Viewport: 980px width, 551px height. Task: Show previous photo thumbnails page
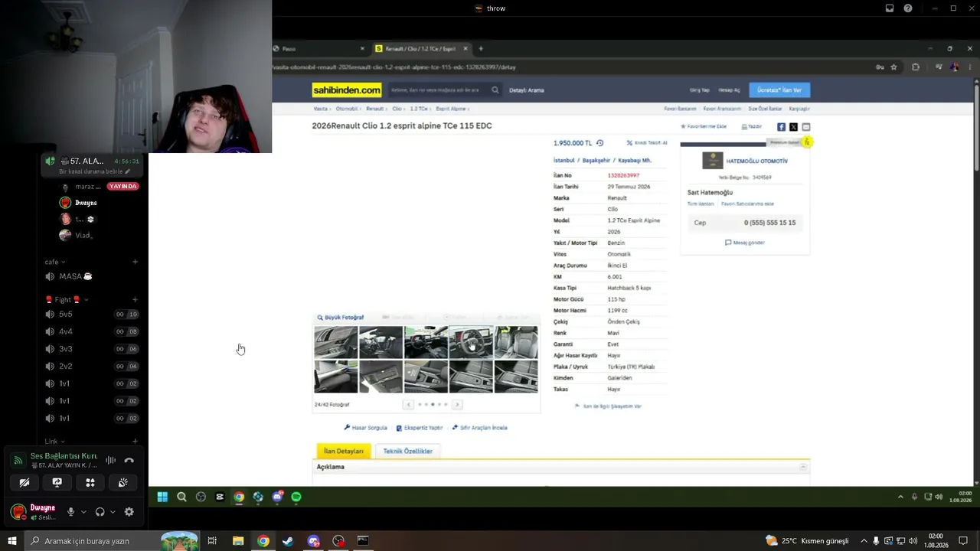(409, 405)
